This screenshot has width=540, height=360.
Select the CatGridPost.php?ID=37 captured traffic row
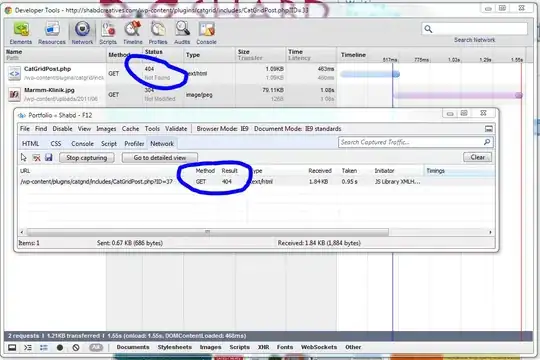click(x=257, y=182)
